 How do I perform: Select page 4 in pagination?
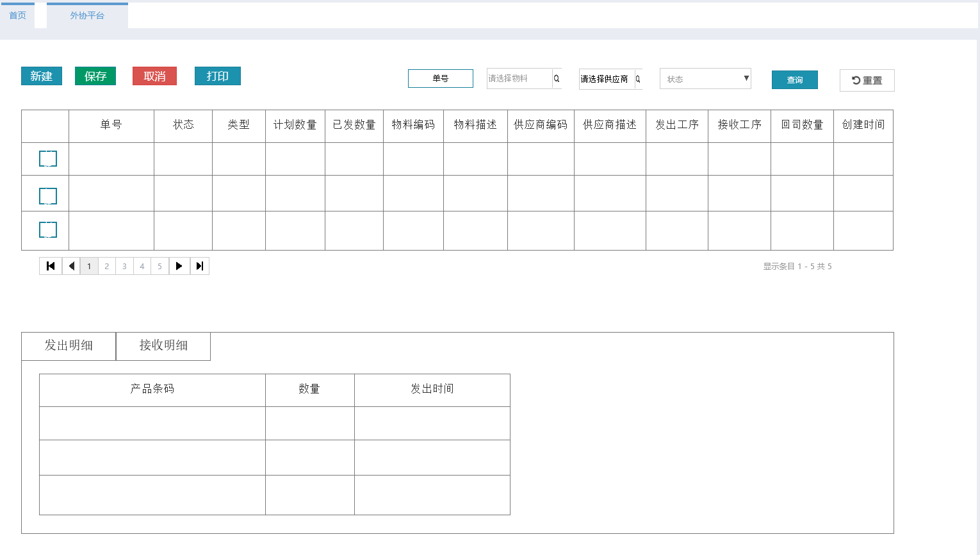(x=142, y=266)
